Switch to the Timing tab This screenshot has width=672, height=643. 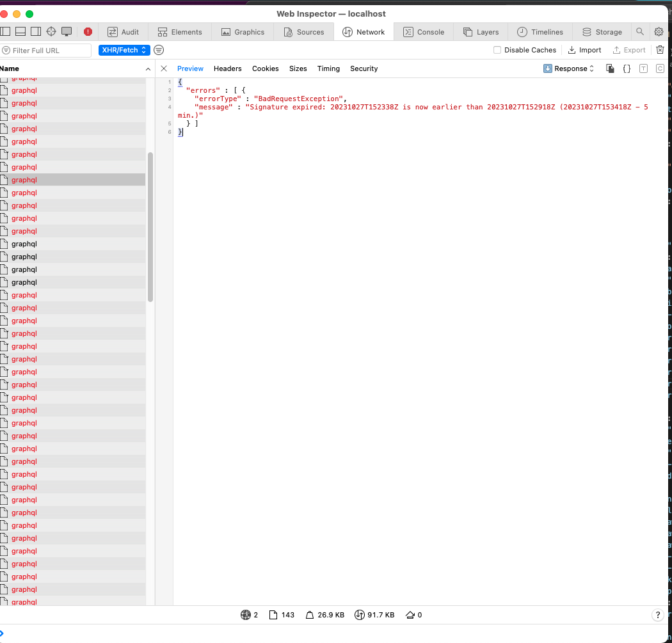(x=328, y=68)
